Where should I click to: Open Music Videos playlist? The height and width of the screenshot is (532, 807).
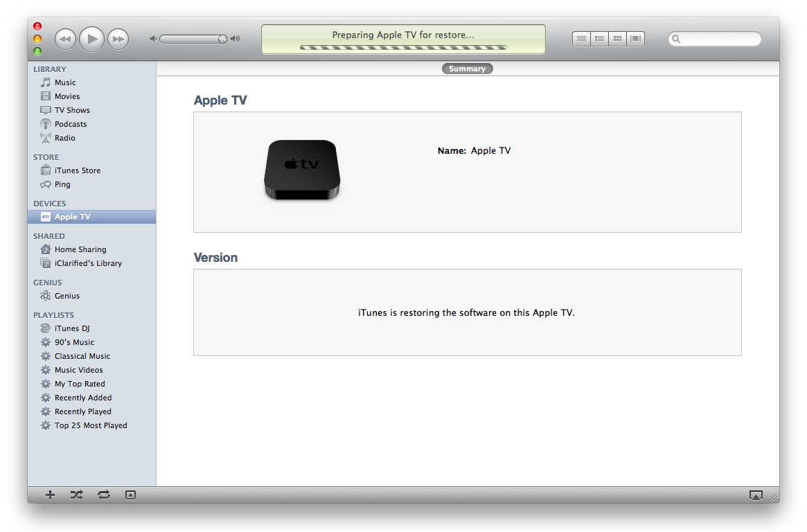tap(91, 370)
